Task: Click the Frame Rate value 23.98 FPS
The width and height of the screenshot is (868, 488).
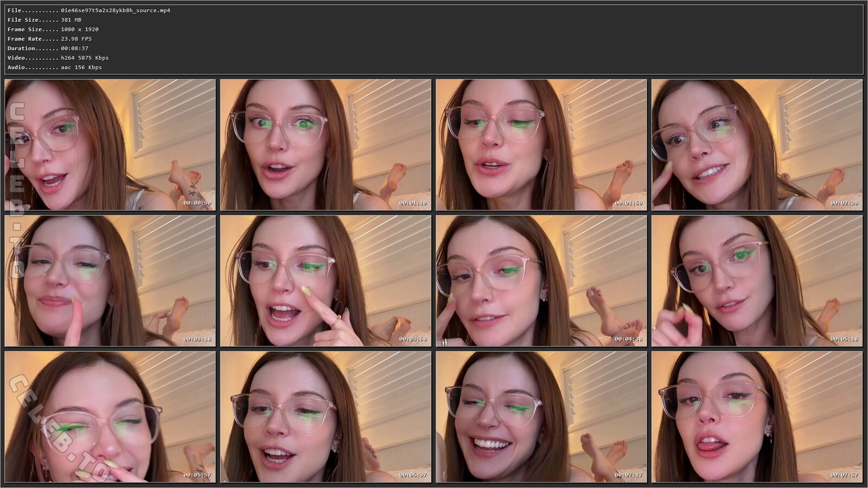Action: coord(76,39)
